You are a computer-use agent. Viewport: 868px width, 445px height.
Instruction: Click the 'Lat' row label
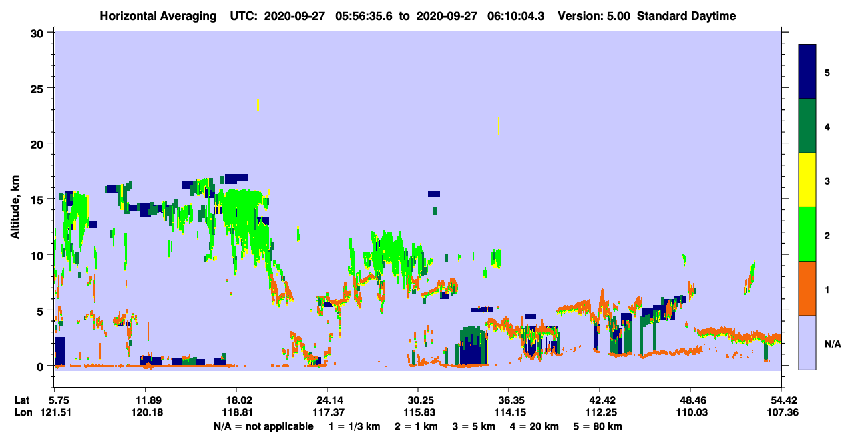tap(21, 400)
